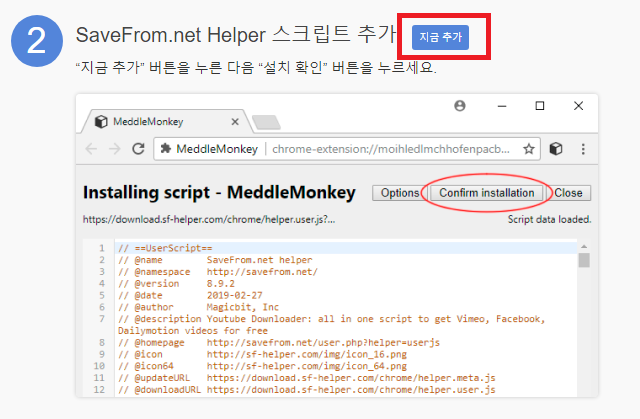The image size is (640, 419).
Task: Click the '@date 2019-02-27' line
Action: point(190,295)
